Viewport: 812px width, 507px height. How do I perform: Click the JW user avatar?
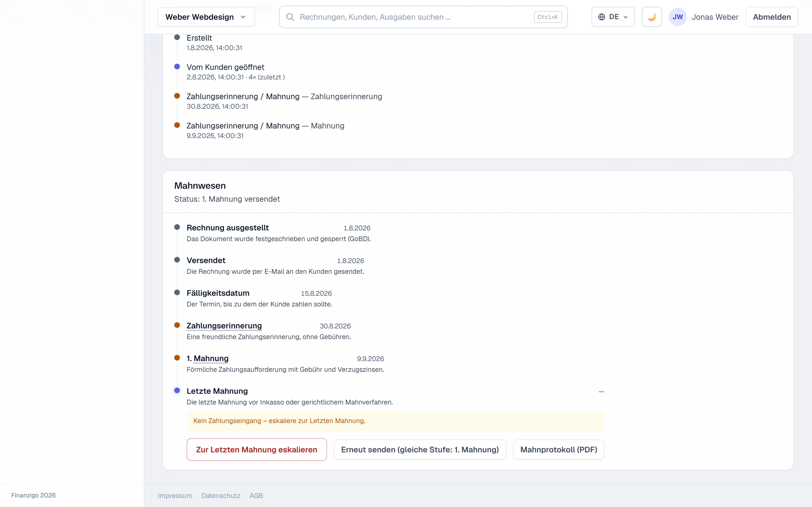tap(678, 17)
